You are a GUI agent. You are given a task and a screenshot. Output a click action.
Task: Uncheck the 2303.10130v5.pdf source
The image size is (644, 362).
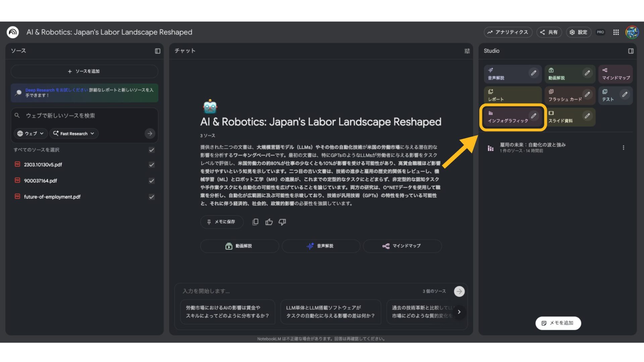click(x=151, y=165)
